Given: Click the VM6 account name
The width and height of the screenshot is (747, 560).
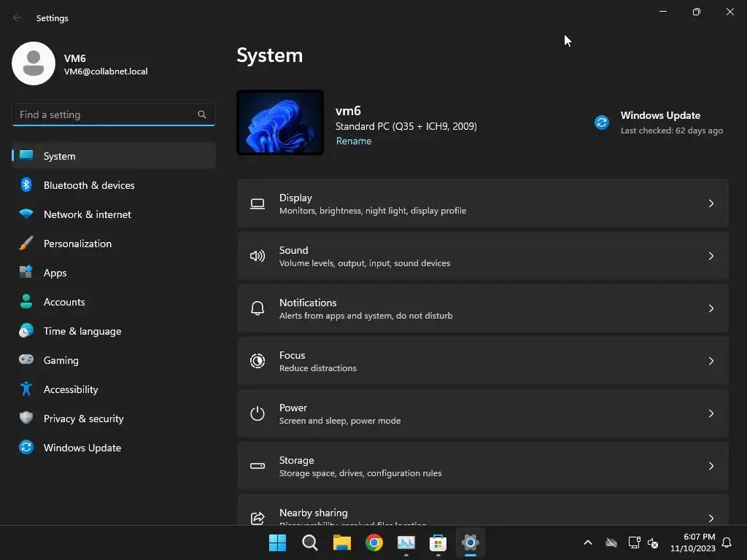Looking at the screenshot, I should [75, 58].
